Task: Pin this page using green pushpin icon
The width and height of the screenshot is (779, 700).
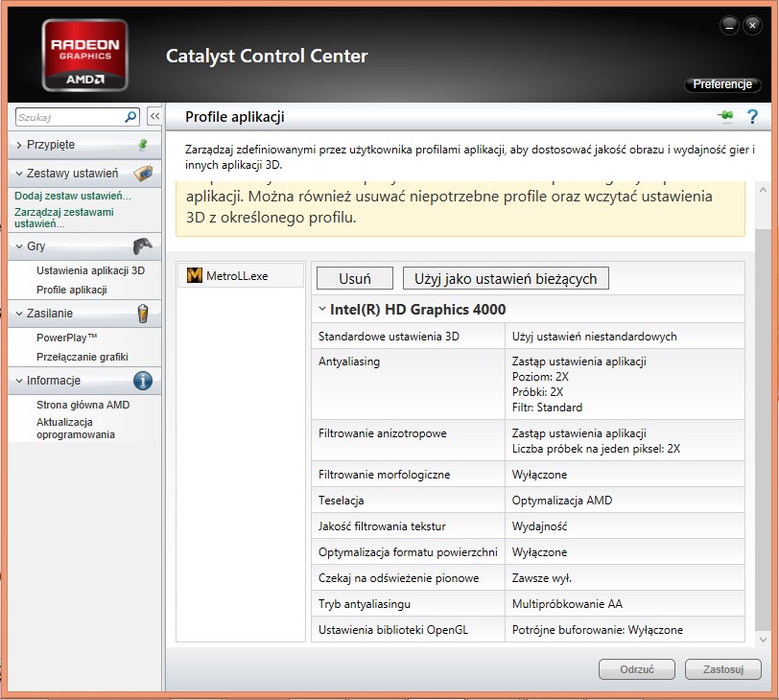Action: (x=726, y=116)
